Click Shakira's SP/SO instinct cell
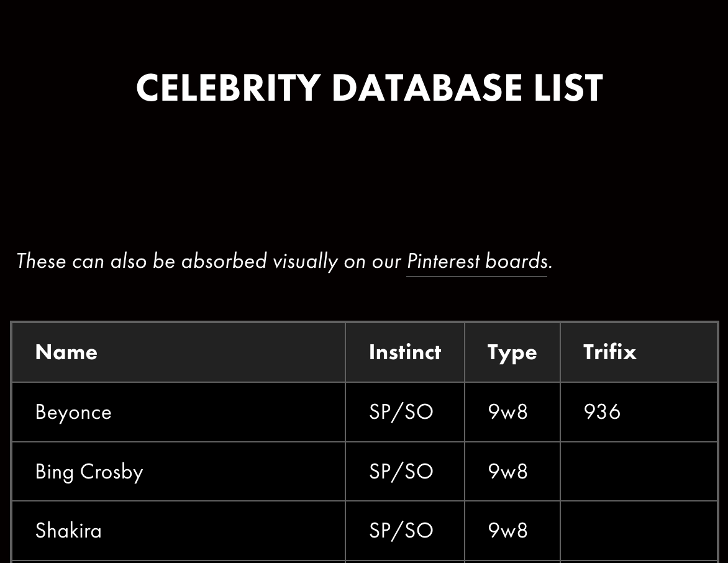Viewport: 728px width, 563px height. click(x=401, y=531)
